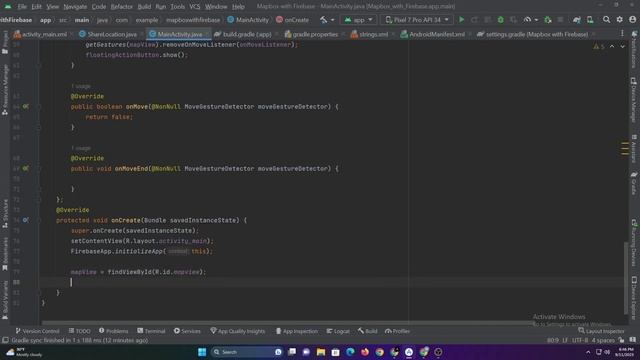Open the UTF-8 encoding selector in the status bar
Screen dimensions: 640x360
[580, 340]
